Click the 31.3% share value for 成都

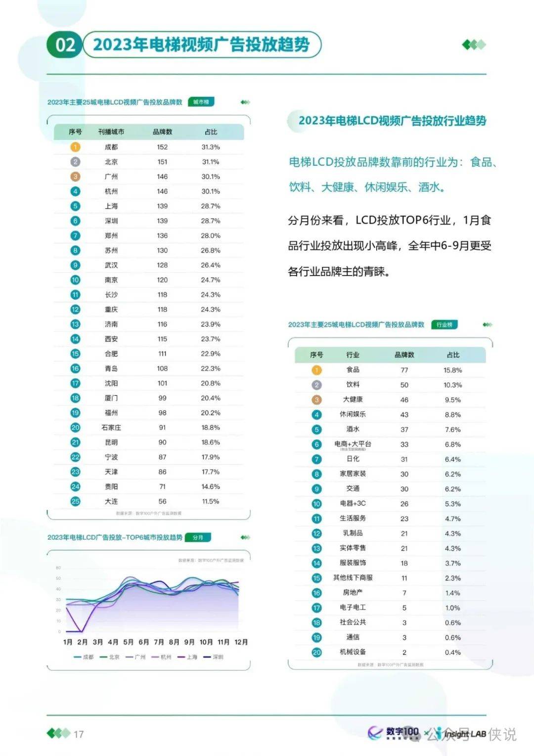click(211, 147)
